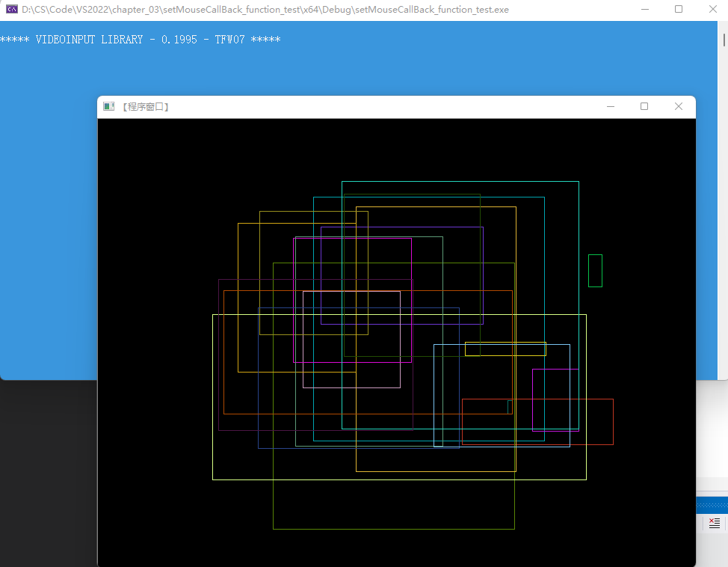Click the top edge of the bright magenta rectangle

coord(353,239)
